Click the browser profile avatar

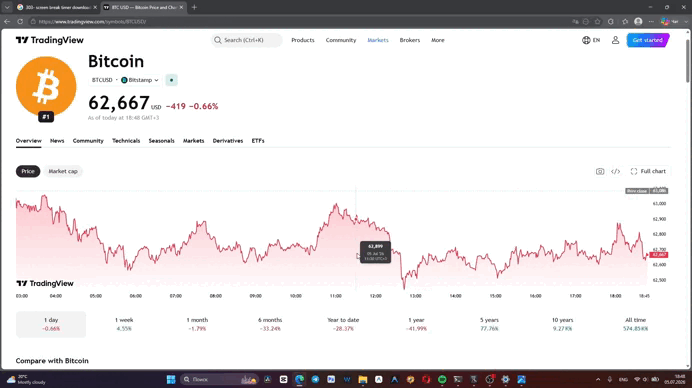(x=638, y=21)
